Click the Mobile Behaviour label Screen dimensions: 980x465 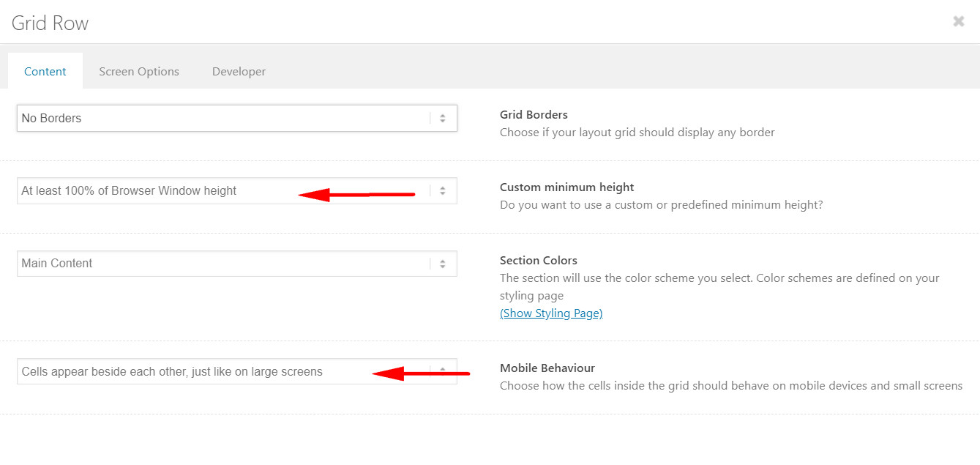pyautogui.click(x=547, y=368)
